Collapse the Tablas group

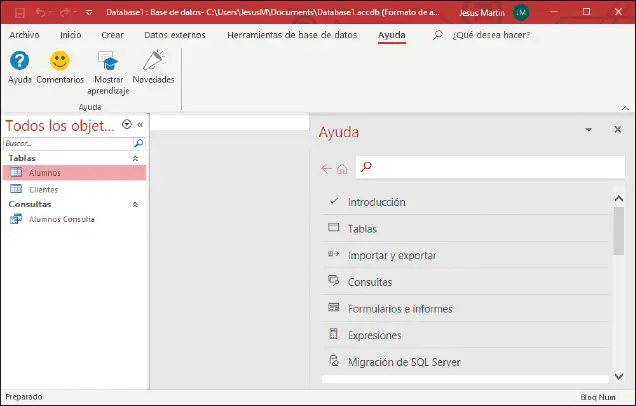(x=136, y=158)
